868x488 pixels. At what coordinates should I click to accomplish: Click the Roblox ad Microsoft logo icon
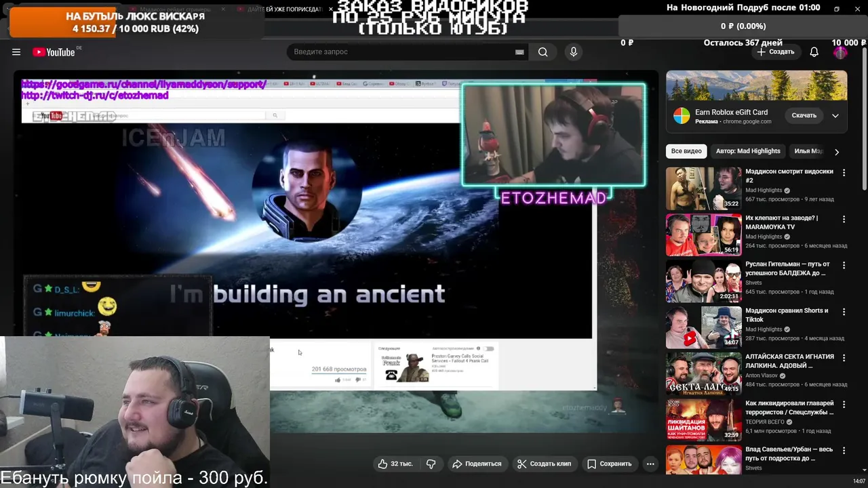682,116
